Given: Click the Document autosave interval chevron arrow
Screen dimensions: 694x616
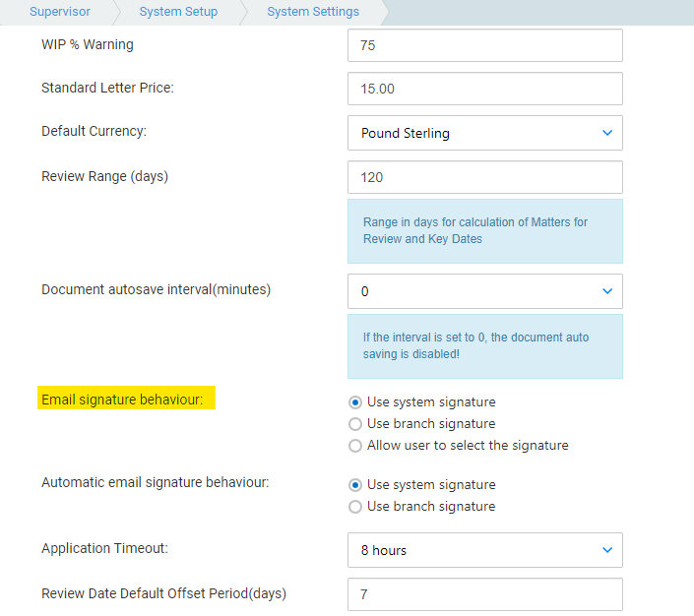Looking at the screenshot, I should (607, 291).
